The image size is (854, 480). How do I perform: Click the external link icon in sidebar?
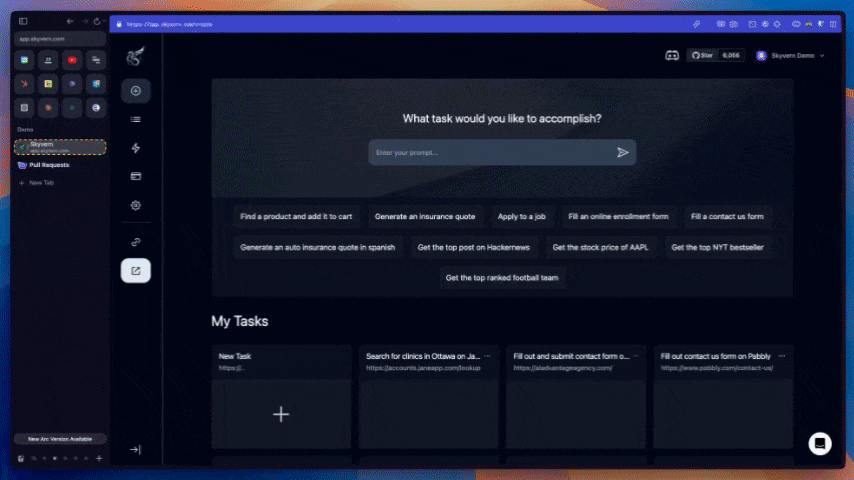coord(136,242)
